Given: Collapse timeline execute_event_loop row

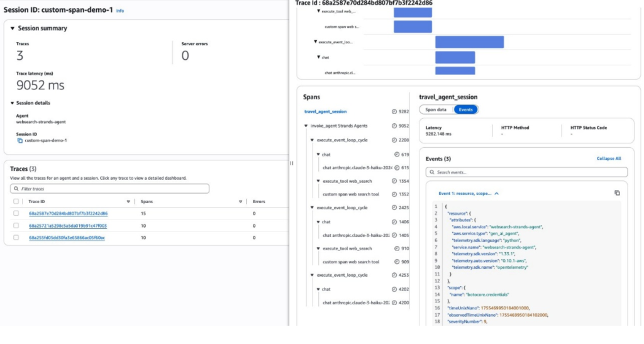Looking at the screenshot, I should pos(316,42).
